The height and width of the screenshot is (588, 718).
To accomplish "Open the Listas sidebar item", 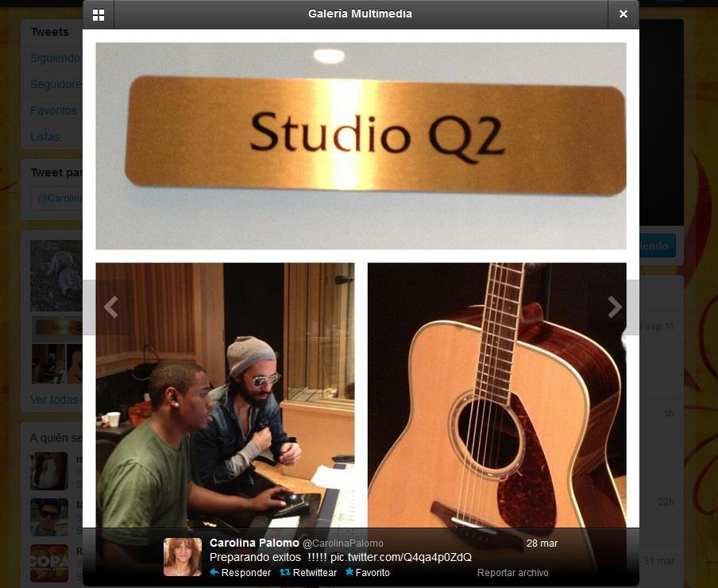I will (44, 137).
